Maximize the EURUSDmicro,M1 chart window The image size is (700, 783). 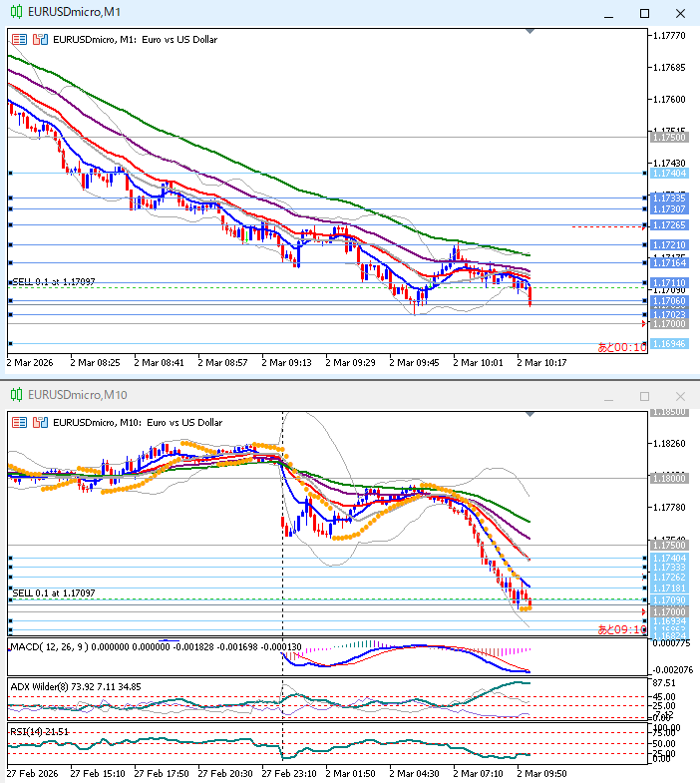coord(644,13)
